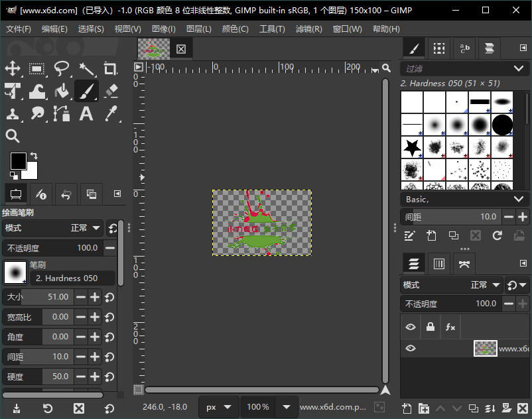Switch to the Eraser tool
The height and width of the screenshot is (419, 532).
coord(110,91)
